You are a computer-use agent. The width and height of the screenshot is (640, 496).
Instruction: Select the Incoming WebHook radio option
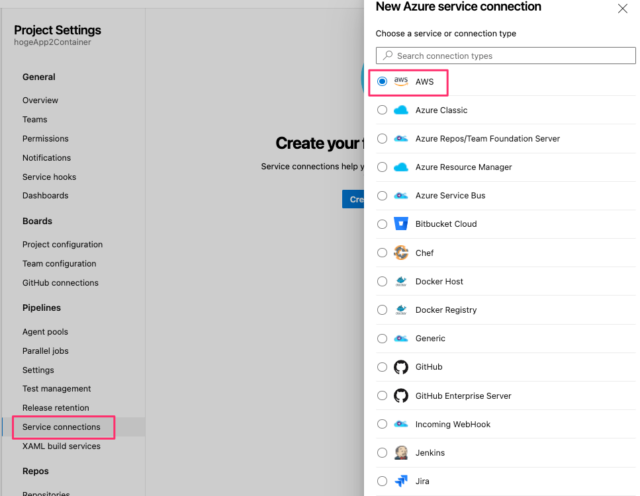(382, 424)
